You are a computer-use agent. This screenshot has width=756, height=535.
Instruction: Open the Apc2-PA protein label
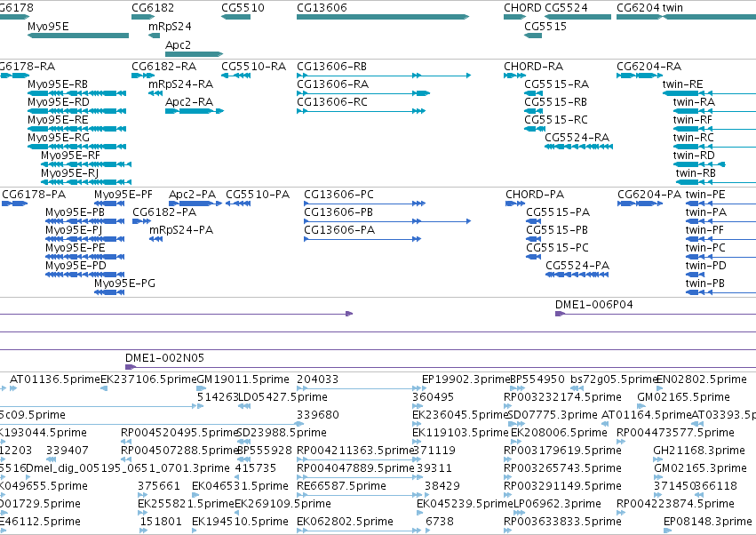point(193,195)
